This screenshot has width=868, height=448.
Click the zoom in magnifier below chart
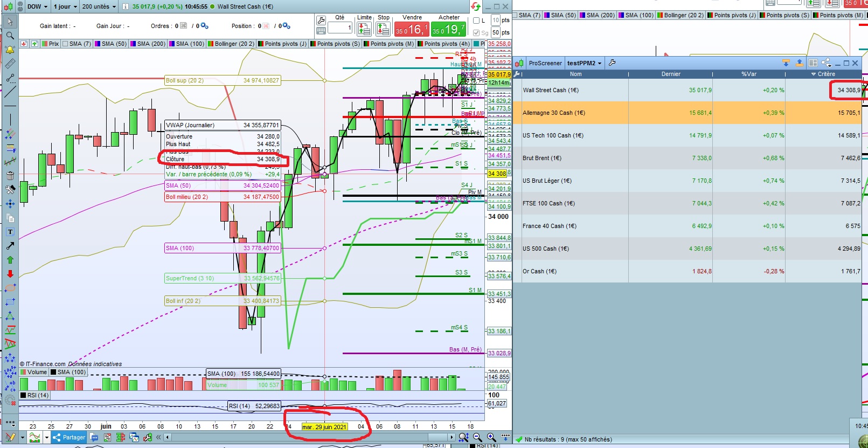tap(491, 437)
